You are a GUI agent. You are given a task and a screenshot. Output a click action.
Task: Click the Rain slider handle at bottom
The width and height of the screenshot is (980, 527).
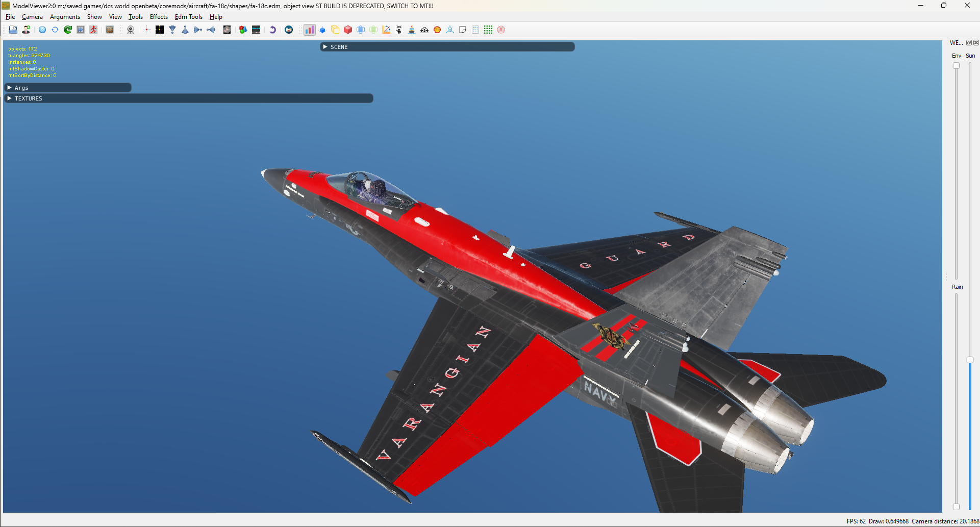pos(956,507)
